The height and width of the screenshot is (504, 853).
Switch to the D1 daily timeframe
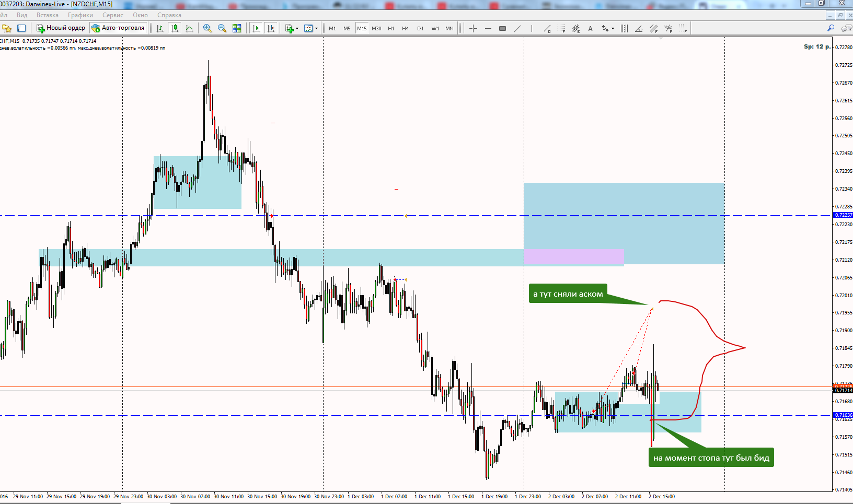point(420,28)
